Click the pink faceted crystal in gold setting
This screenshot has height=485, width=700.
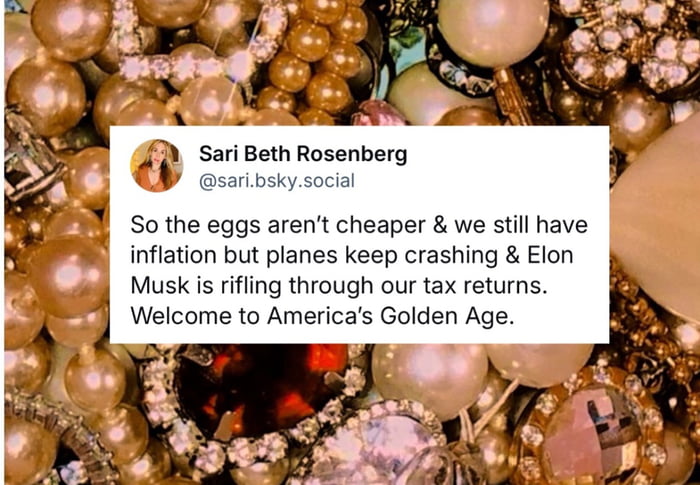click(592, 431)
